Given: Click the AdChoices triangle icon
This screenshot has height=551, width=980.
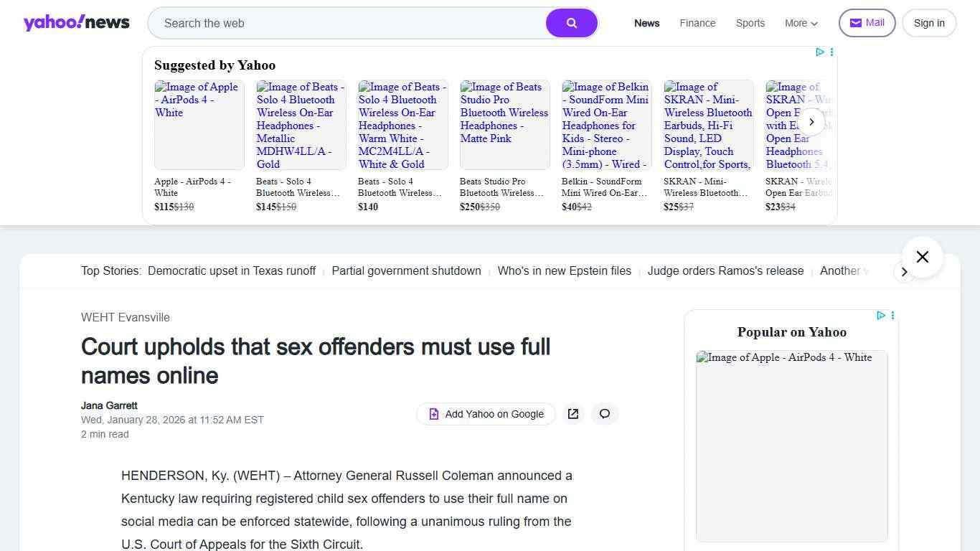Looking at the screenshot, I should click(x=820, y=52).
